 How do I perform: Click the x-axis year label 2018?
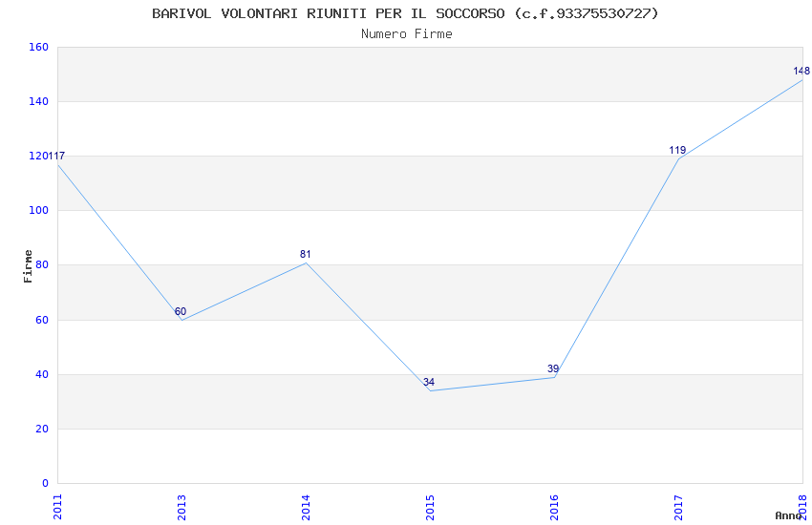coord(802,507)
